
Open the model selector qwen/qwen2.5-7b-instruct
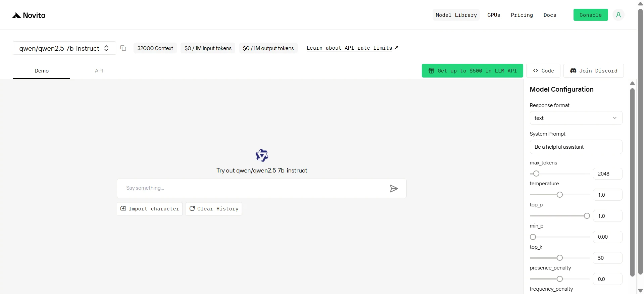point(64,48)
